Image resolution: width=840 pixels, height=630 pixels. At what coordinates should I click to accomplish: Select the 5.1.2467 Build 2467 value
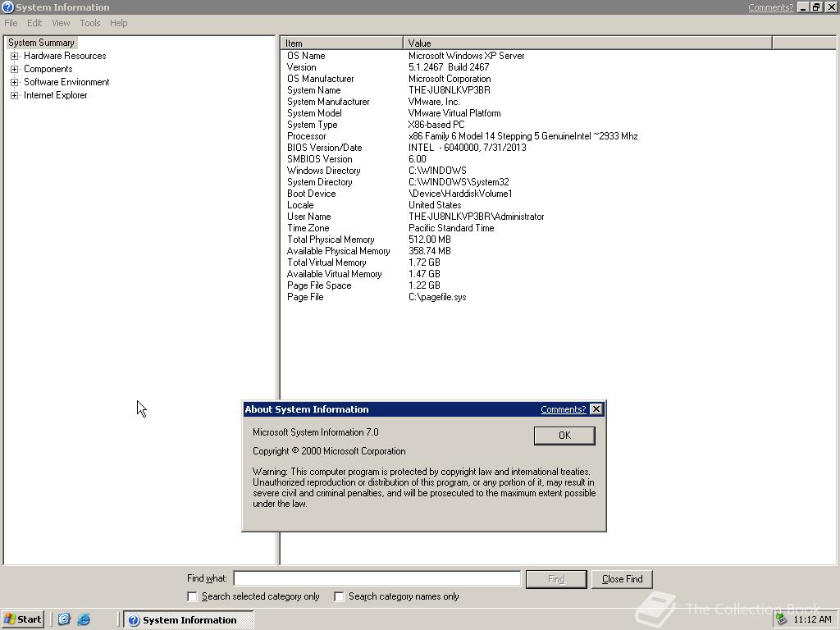click(x=449, y=67)
